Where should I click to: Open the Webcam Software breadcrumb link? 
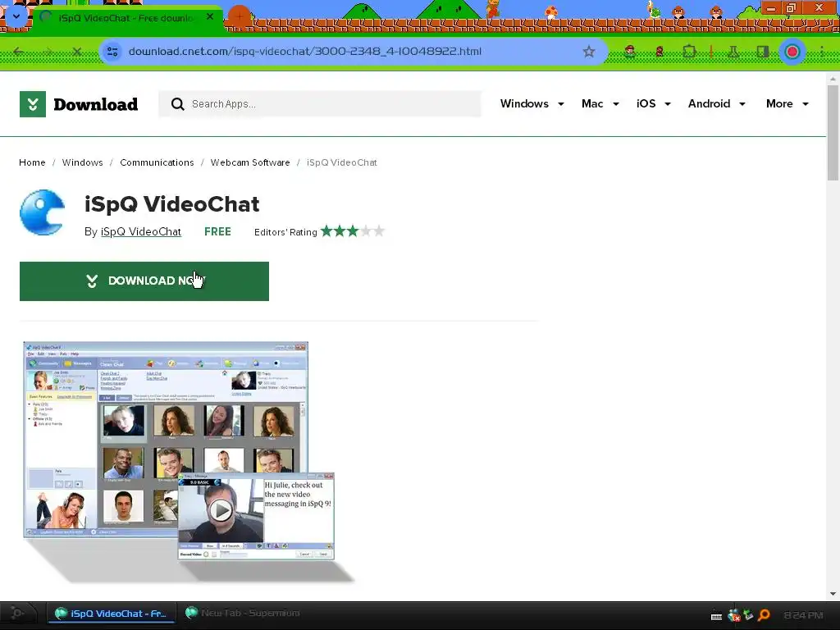250,162
